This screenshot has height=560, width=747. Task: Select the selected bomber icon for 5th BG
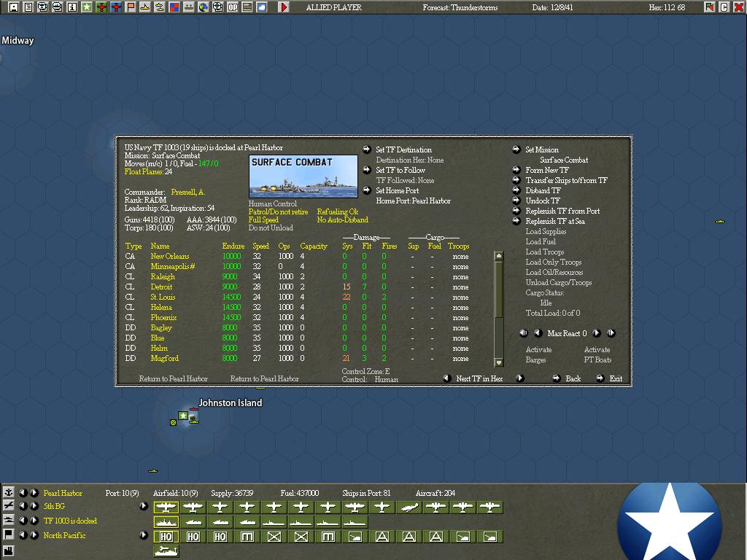click(x=166, y=507)
